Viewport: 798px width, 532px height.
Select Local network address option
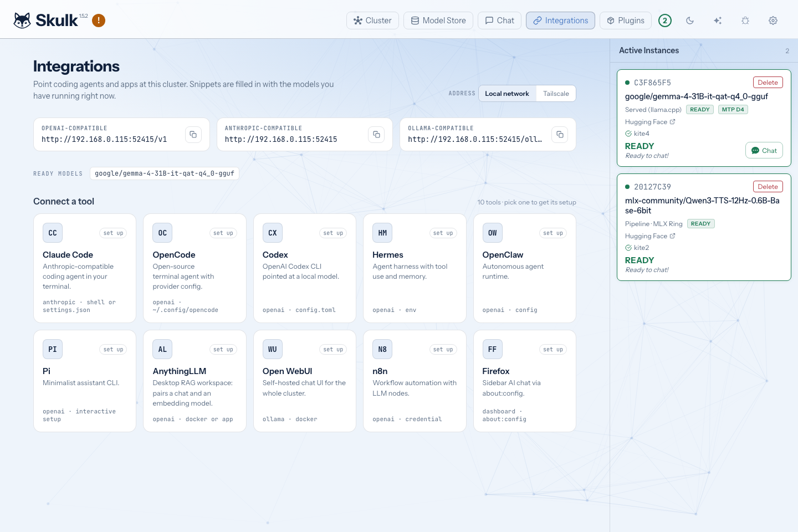point(507,94)
